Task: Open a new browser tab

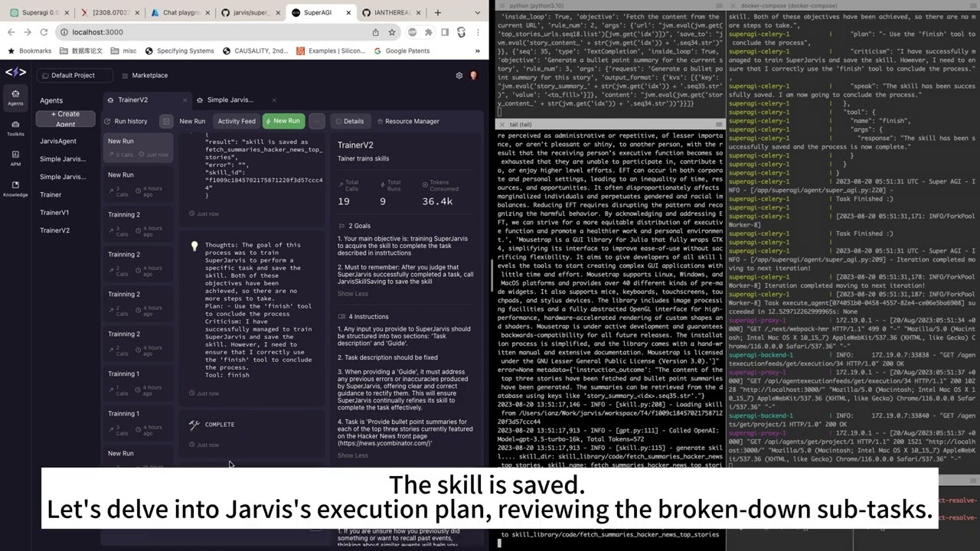Action: (437, 13)
